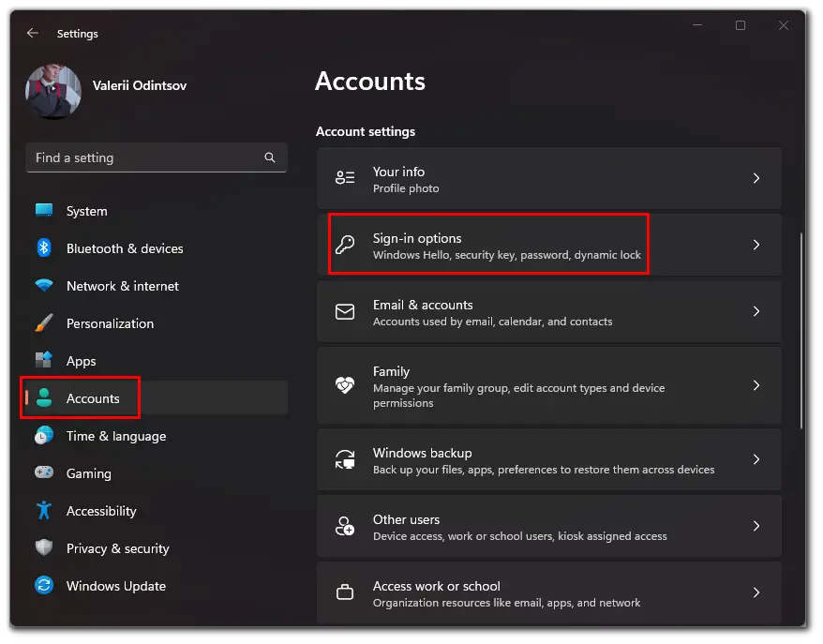Open Family settings

(549, 385)
